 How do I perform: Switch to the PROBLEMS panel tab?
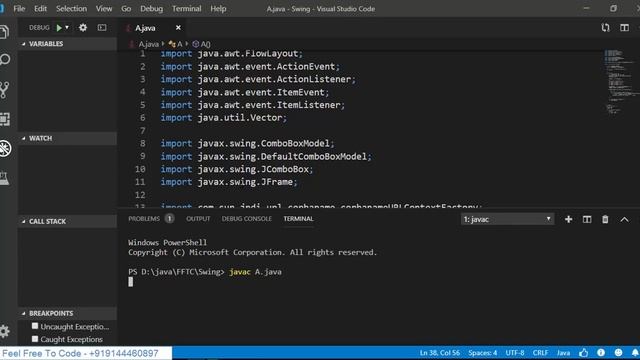[x=144, y=219]
